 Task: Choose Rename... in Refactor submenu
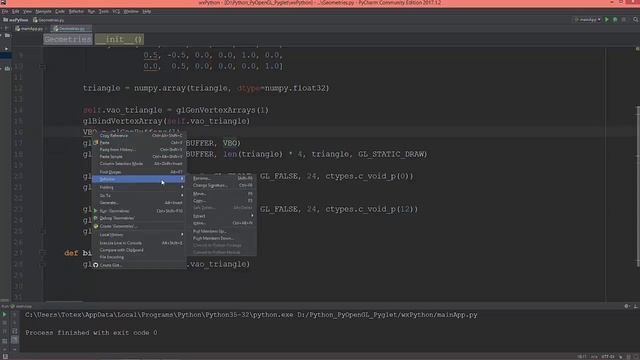pos(222,178)
